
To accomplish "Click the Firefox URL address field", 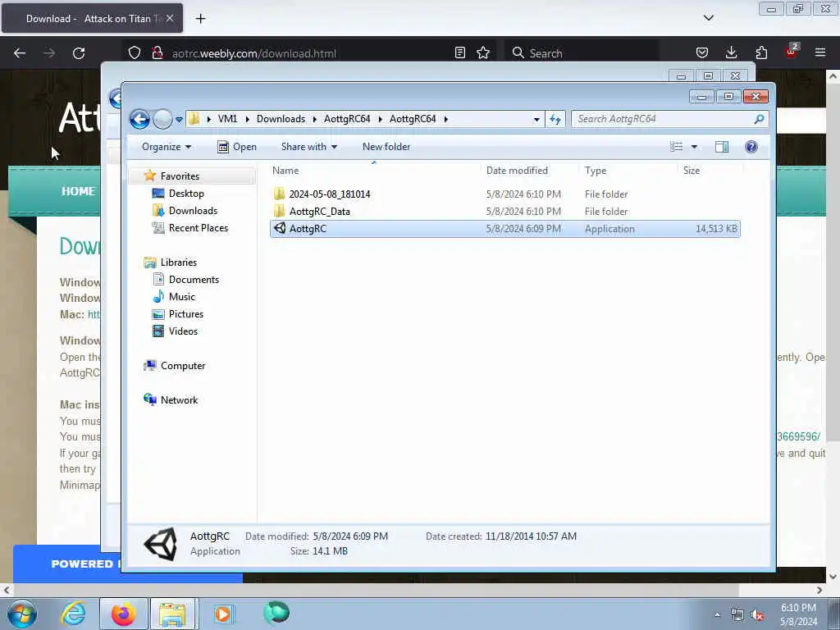I will coord(308,53).
